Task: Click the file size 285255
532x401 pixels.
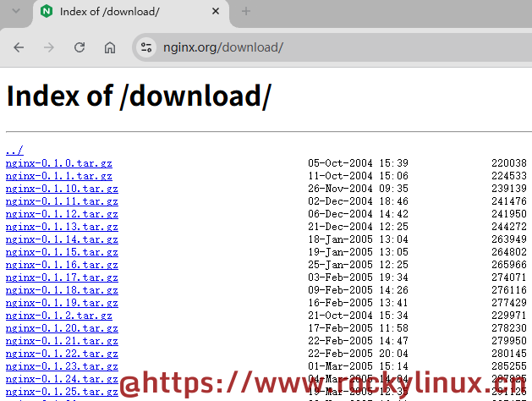Action: point(509,366)
